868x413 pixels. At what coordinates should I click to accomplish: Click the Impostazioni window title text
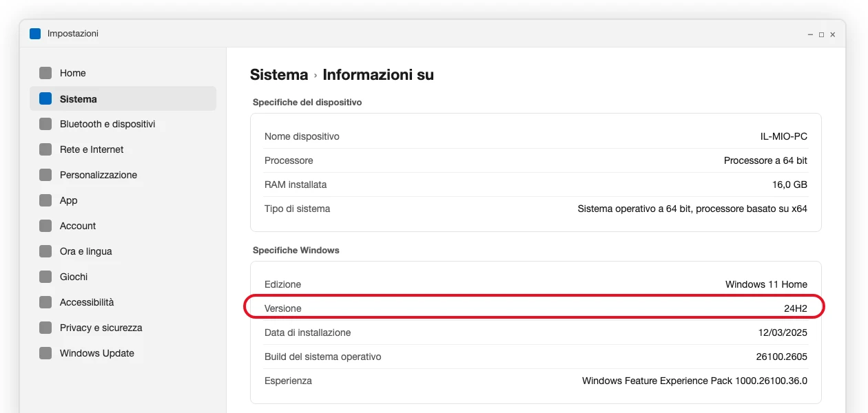[x=73, y=34]
